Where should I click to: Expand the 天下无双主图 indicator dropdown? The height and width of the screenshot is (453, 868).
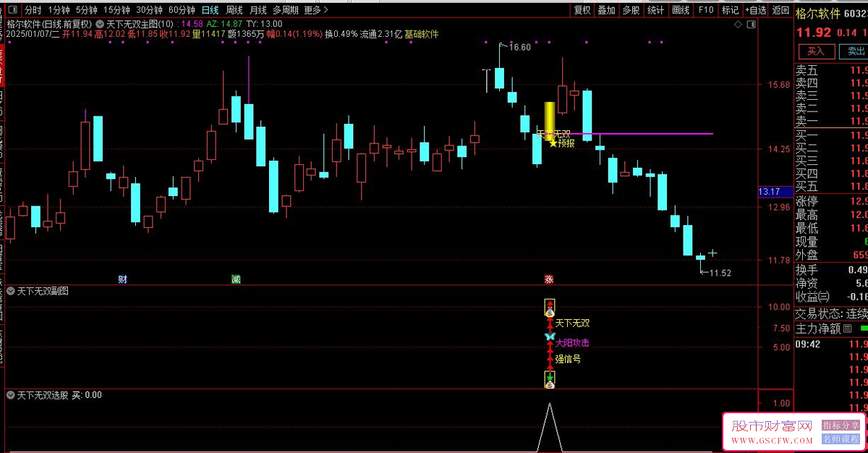pos(99,24)
